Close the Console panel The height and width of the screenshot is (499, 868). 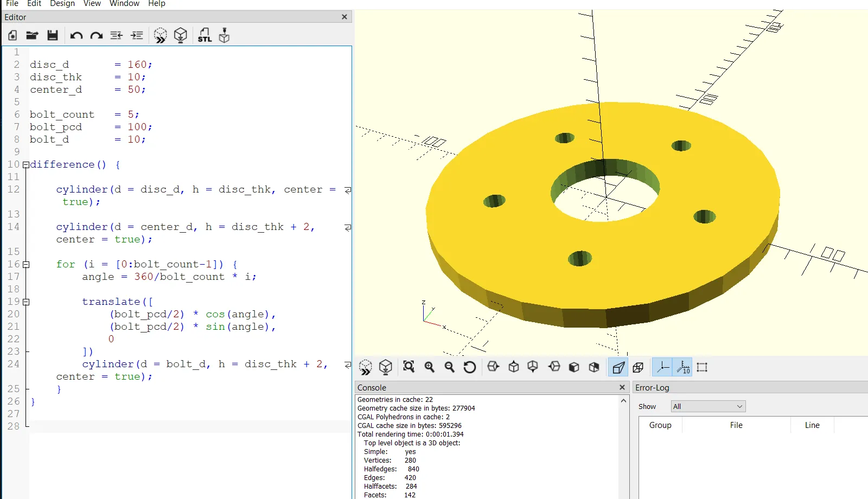(622, 387)
